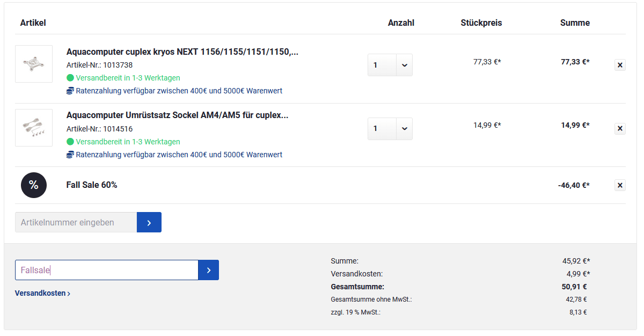Apply the Fallsale voucher code with the arrow button
The image size is (644, 336).
[x=209, y=270]
